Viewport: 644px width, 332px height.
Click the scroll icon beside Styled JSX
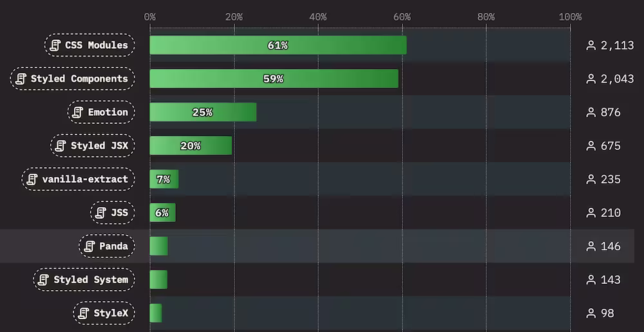[x=61, y=146]
